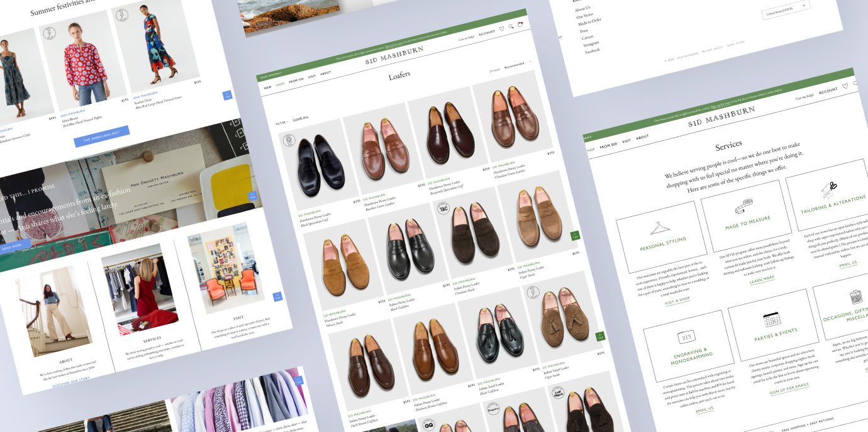Click the wishlist heart icon on Loafers page
The image size is (868, 432).
point(501,29)
